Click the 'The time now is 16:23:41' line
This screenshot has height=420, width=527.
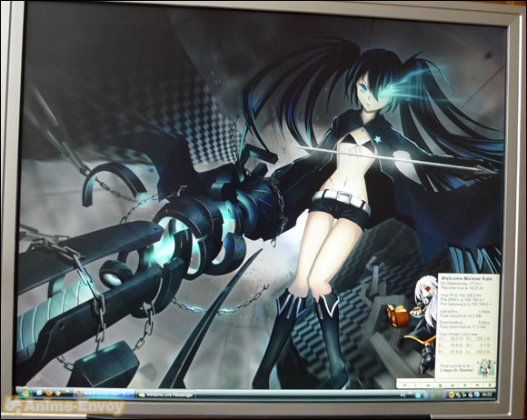462,288
